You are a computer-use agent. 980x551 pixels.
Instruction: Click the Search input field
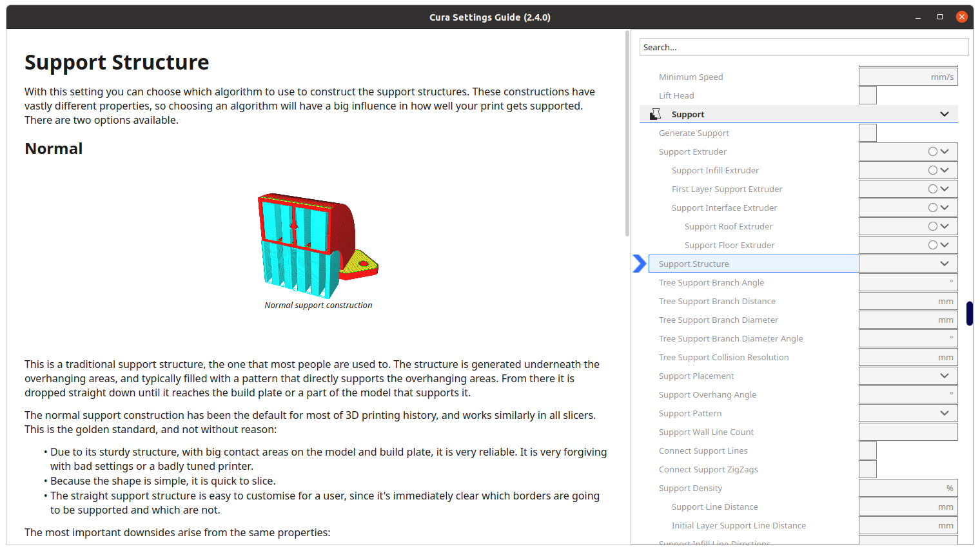point(804,47)
